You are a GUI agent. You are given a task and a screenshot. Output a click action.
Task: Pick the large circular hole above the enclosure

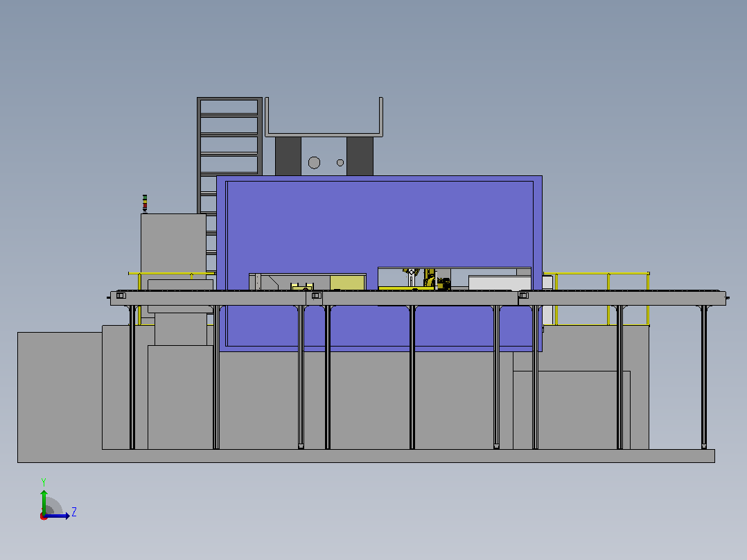(314, 163)
